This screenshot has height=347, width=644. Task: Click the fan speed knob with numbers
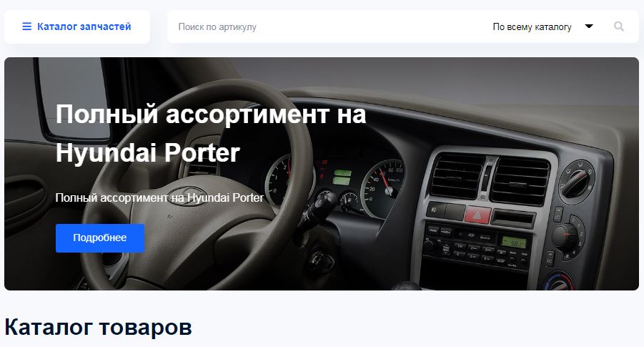[x=568, y=237]
